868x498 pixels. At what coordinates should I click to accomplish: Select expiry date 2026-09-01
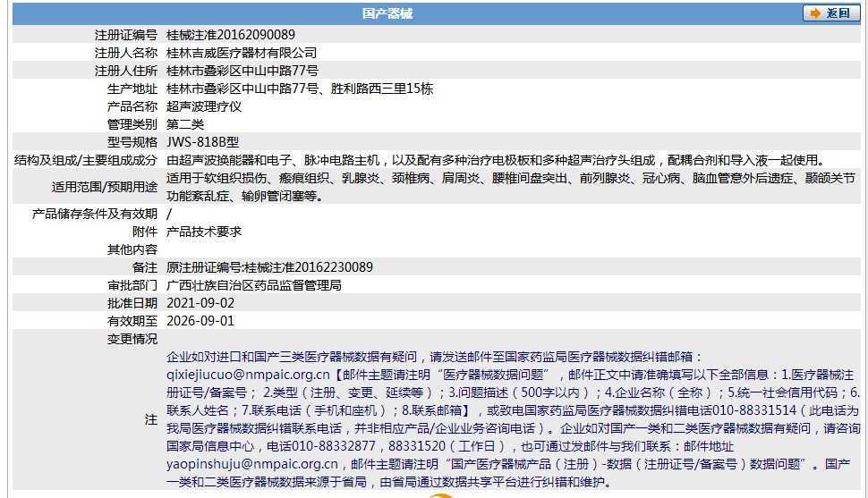[x=200, y=321]
